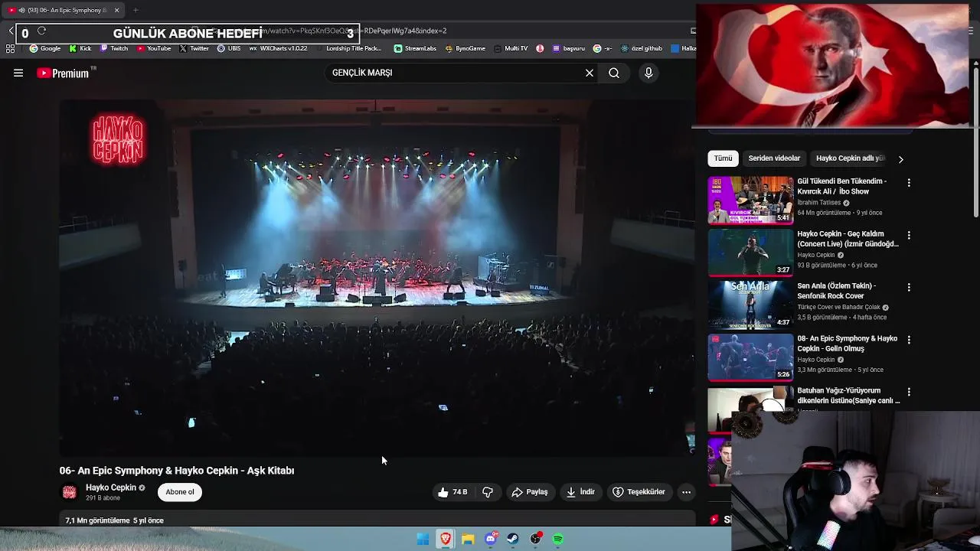980x551 pixels.
Task: Select the Tümü filter chip
Action: tap(724, 158)
